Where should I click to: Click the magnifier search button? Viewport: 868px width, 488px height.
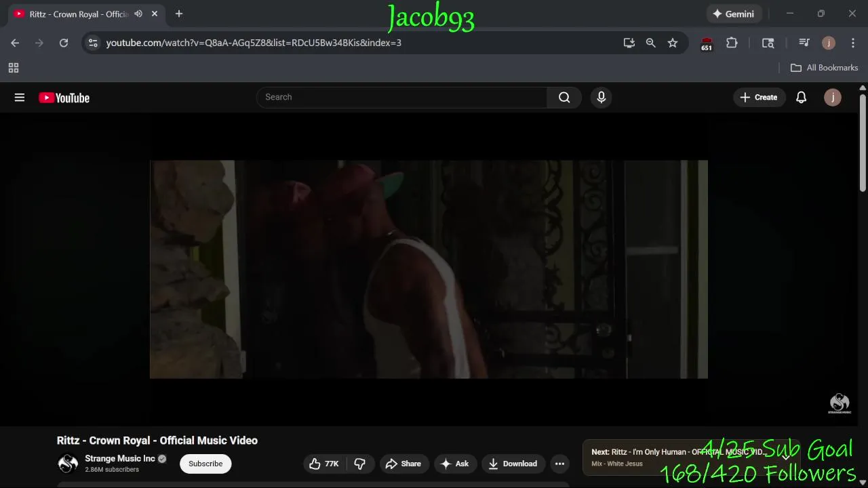tap(564, 98)
